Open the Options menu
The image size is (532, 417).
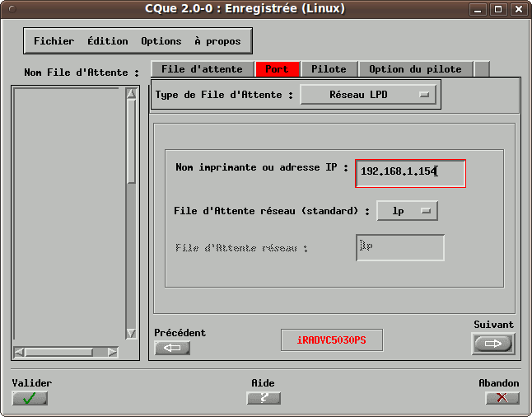click(161, 40)
